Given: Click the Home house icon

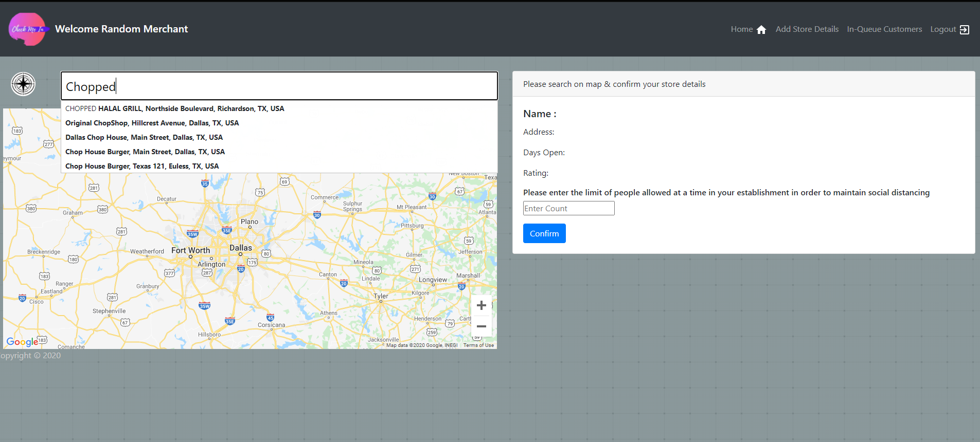Looking at the screenshot, I should (761, 29).
